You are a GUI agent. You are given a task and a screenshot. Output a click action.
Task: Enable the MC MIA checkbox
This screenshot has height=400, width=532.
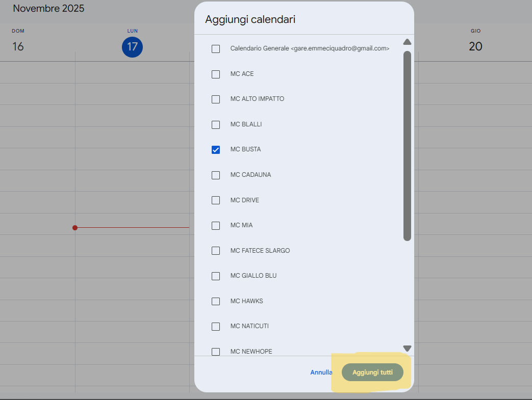(216, 226)
